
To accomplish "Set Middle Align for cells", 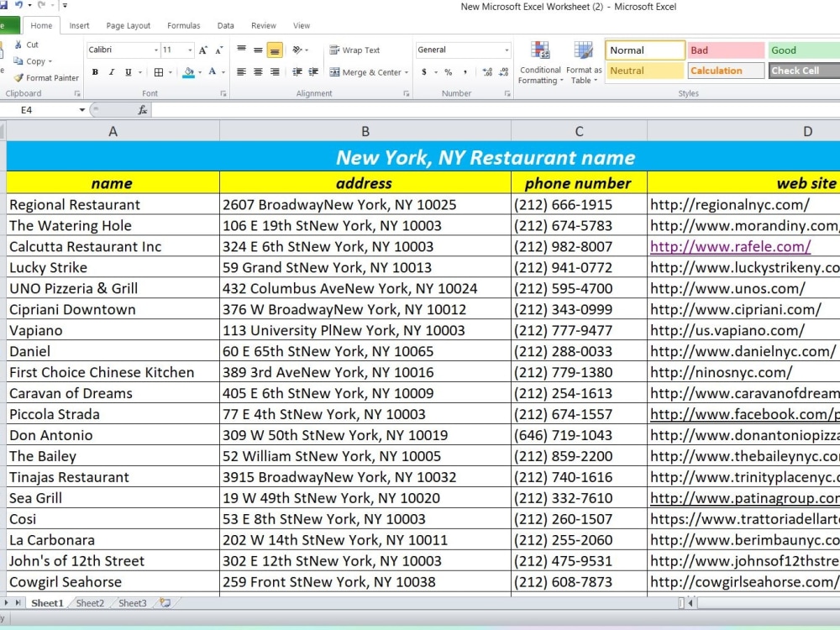I will (x=258, y=50).
